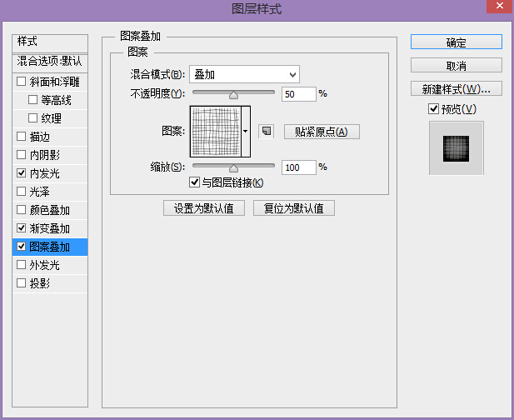Screen dimensions: 514x420
Task: Click the 新建样式(W)... button
Action: point(457,89)
